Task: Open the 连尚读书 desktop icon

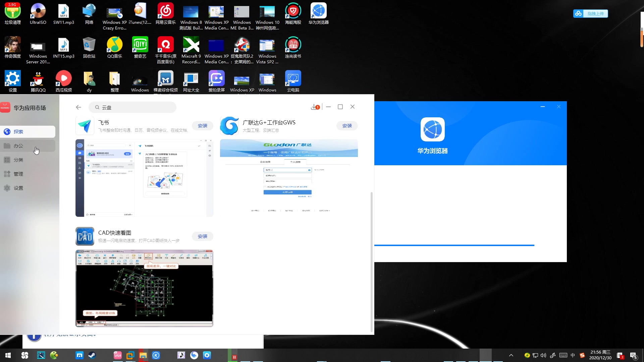Action: point(293,48)
